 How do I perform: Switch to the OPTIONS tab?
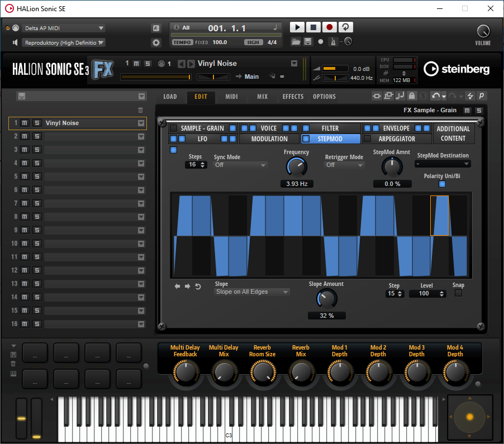[x=324, y=97]
